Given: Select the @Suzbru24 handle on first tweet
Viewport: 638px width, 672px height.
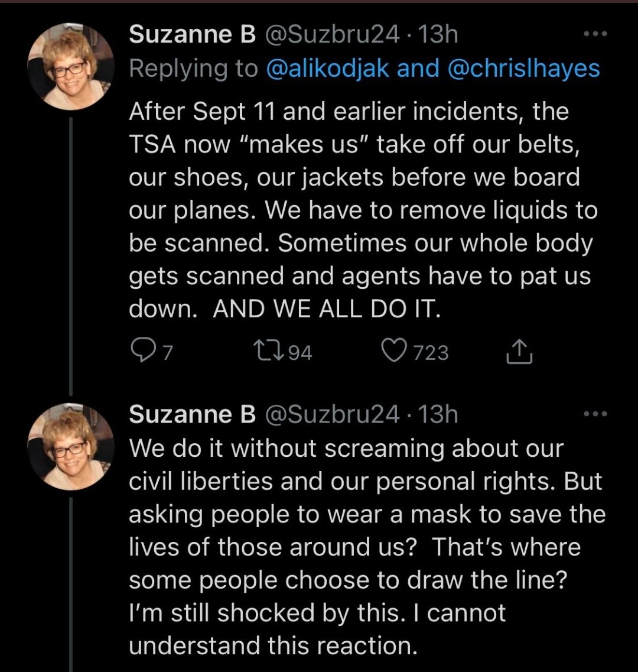Looking at the screenshot, I should pyautogui.click(x=333, y=35).
